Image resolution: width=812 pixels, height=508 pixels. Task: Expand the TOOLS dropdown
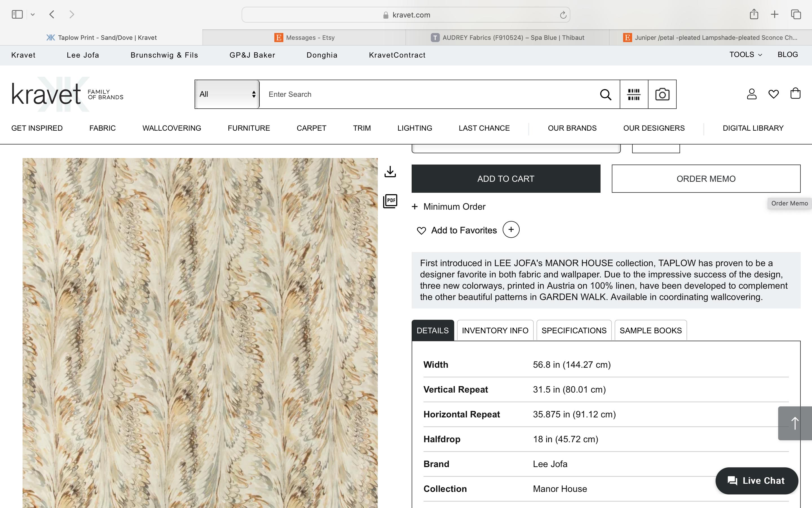coord(745,54)
